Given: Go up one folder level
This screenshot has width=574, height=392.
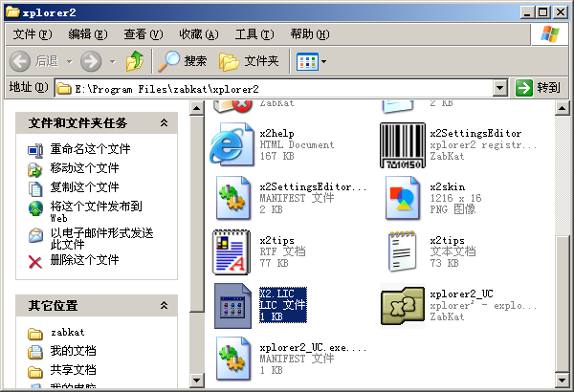Looking at the screenshot, I should click(135, 61).
